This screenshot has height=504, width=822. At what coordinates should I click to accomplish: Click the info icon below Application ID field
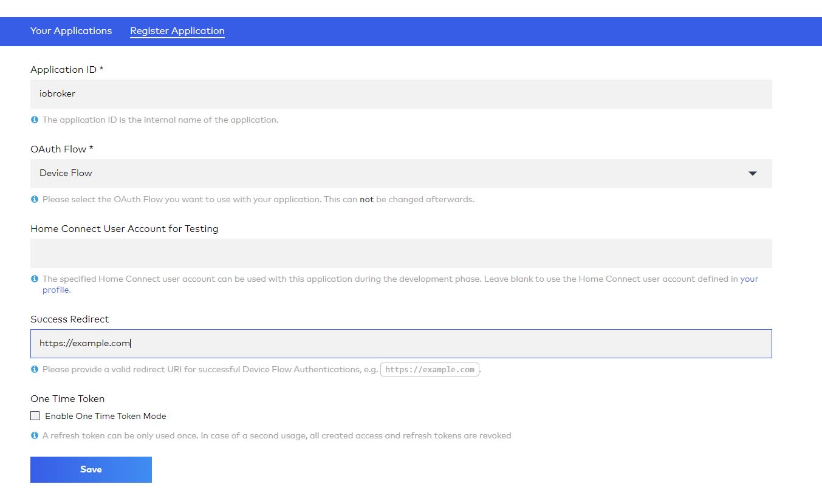coord(35,120)
